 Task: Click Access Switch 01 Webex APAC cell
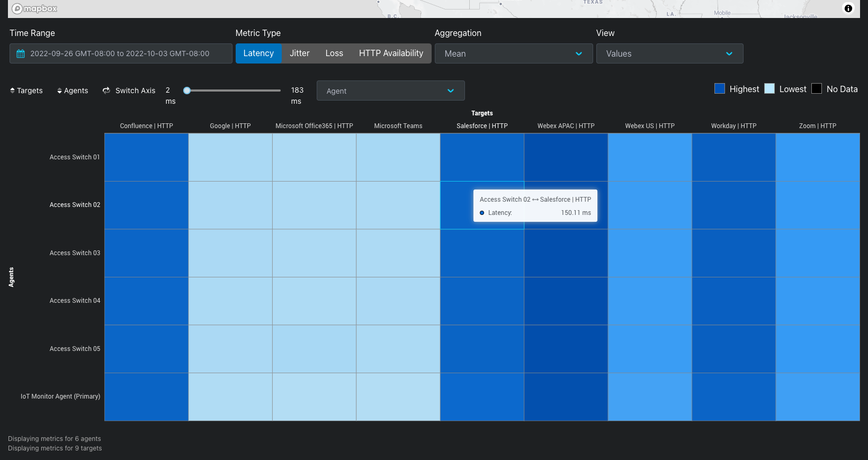[x=566, y=157]
